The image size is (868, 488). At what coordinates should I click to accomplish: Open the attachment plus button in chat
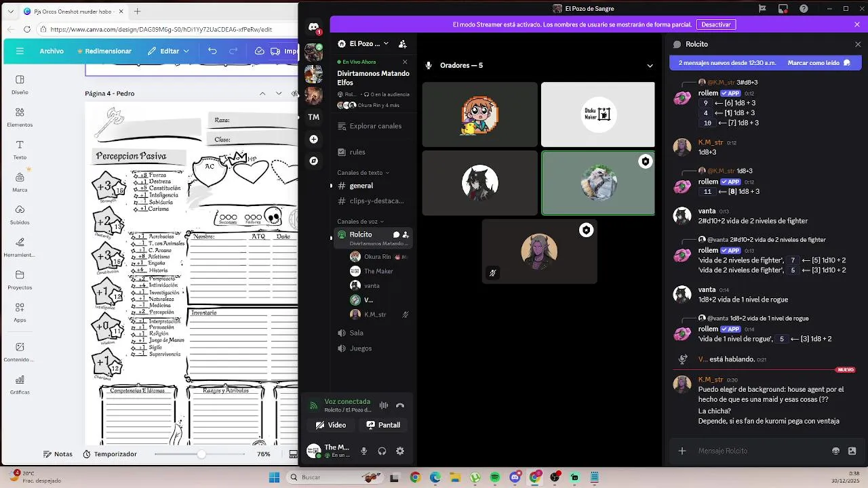682,451
